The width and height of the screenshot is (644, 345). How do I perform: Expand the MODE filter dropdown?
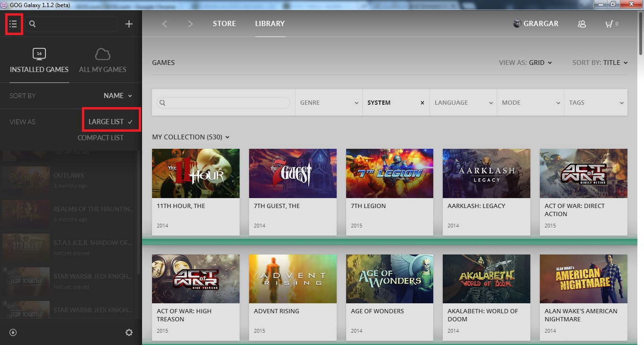click(x=530, y=102)
